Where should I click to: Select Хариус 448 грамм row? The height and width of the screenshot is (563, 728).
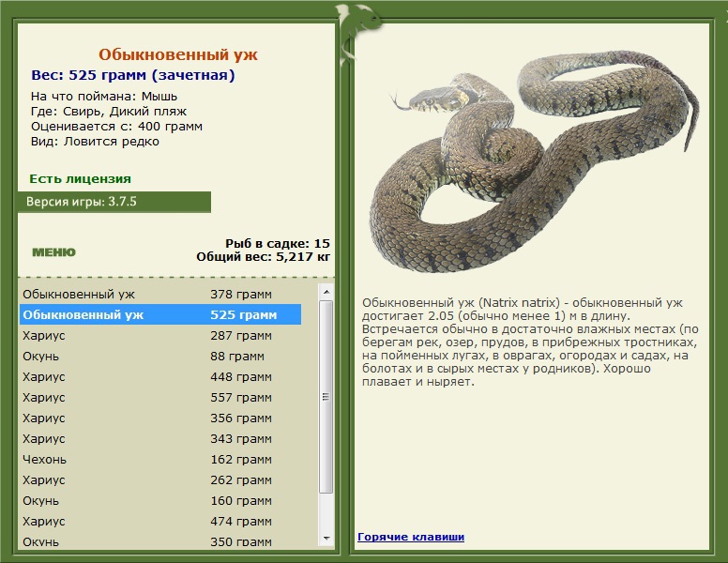click(x=160, y=376)
